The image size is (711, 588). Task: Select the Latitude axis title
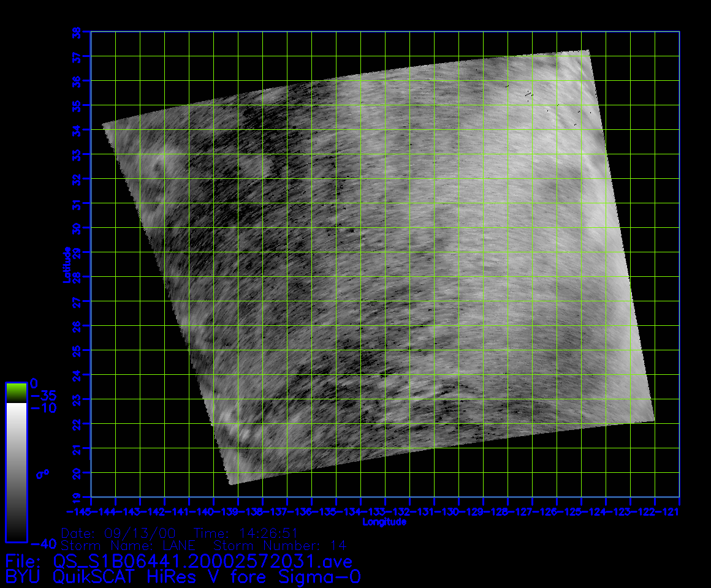click(64, 265)
